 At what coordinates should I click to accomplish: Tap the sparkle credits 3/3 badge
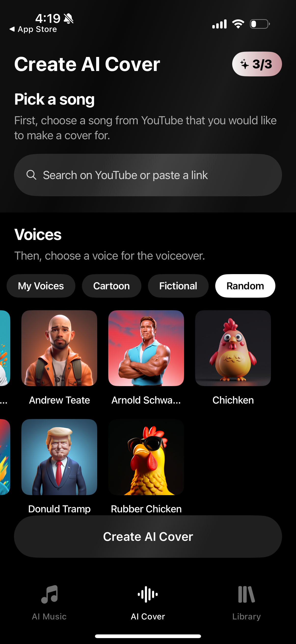click(257, 64)
